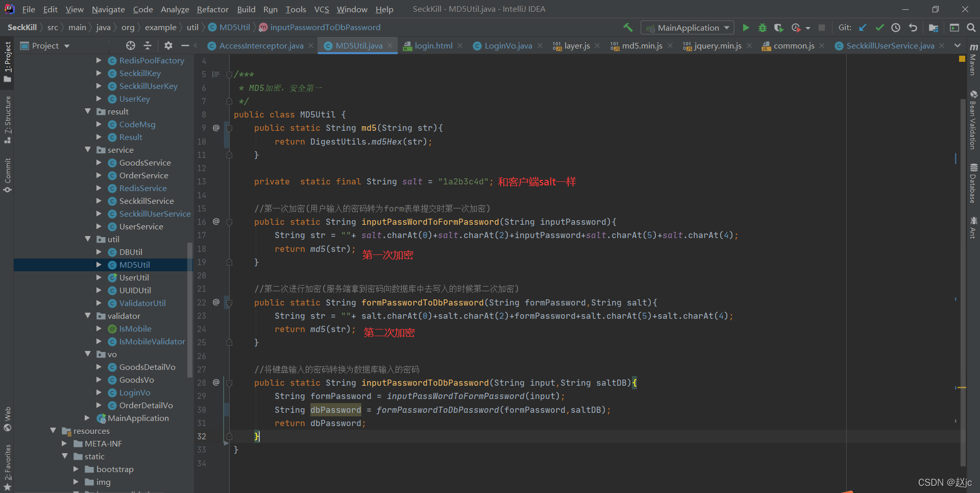This screenshot has width=980, height=493.
Task: Open the VCS menu
Action: [322, 9]
